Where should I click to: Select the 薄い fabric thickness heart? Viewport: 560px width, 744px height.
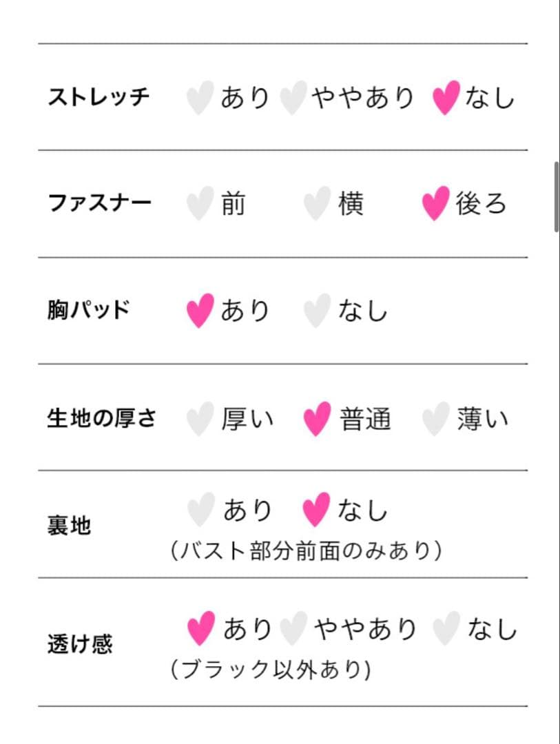435,419
